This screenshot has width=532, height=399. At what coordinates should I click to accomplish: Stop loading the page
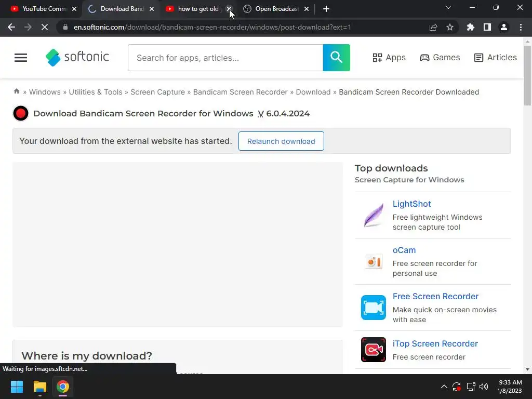(x=45, y=27)
